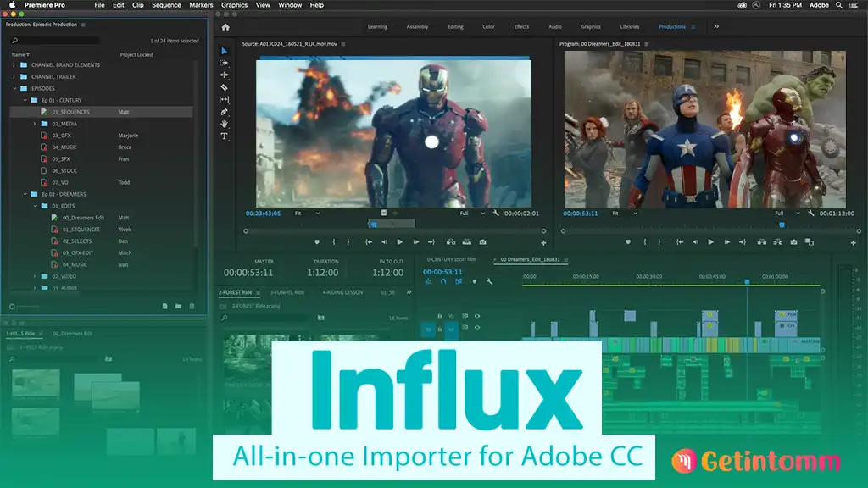
Task: Expand the CHANNEL TRAILER folder
Action: [x=14, y=77]
